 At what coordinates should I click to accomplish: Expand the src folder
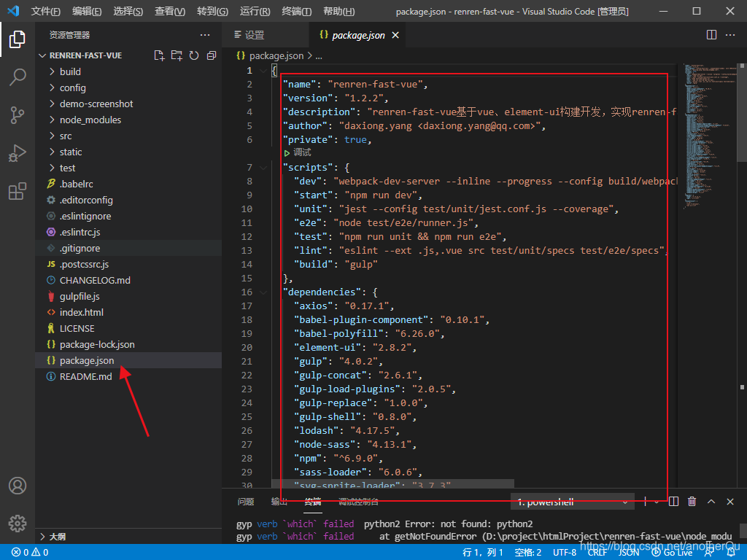[65, 136]
